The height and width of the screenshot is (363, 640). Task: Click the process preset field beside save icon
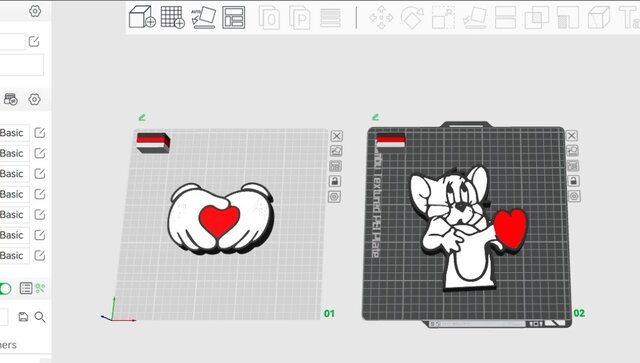4,317
